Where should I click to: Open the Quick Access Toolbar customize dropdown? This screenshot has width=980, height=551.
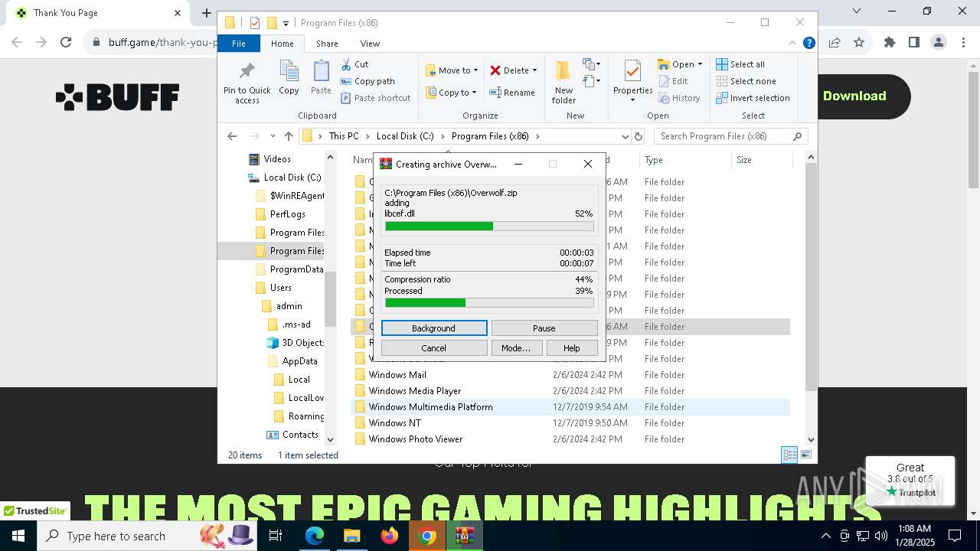tap(286, 23)
